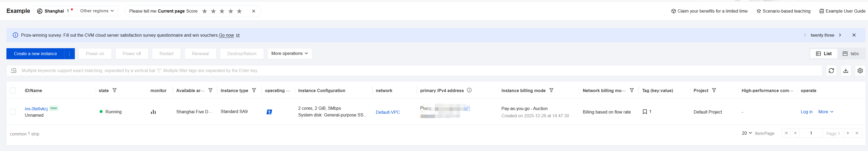
Task: Click Create a new instance button
Action: tap(35, 54)
